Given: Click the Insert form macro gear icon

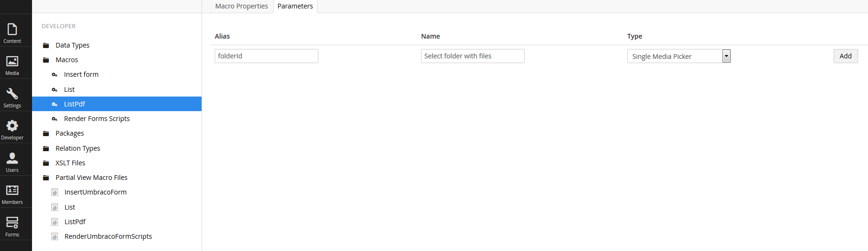Looking at the screenshot, I should click(x=55, y=75).
